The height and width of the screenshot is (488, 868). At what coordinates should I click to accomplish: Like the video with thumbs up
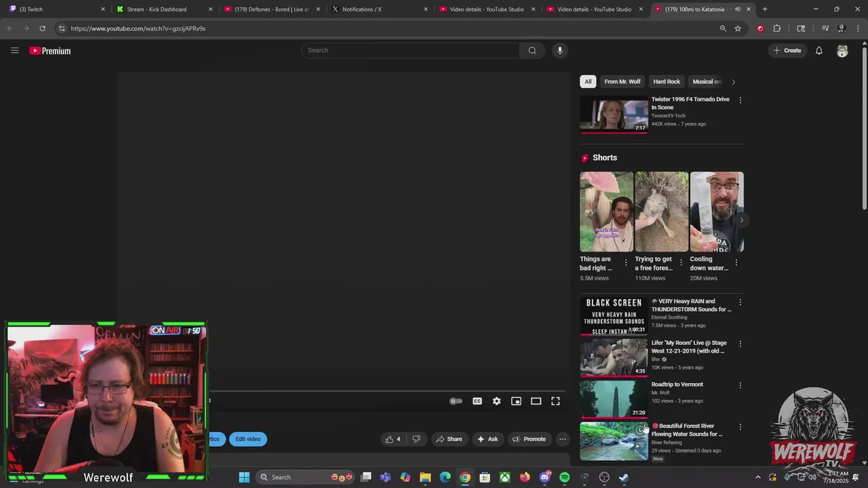tap(393, 439)
